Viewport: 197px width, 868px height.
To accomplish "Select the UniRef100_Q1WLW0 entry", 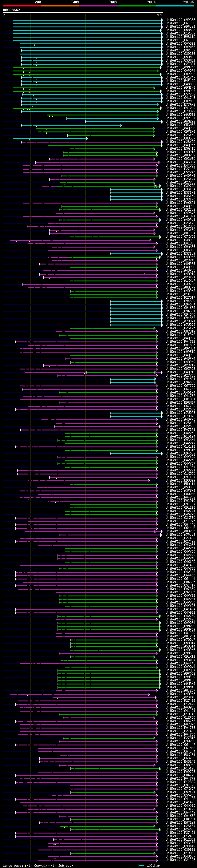I will [180, 714].
